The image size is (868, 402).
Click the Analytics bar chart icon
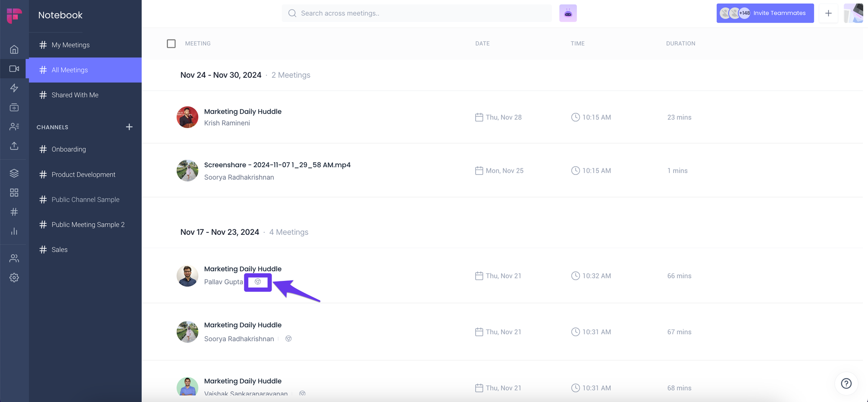14,231
